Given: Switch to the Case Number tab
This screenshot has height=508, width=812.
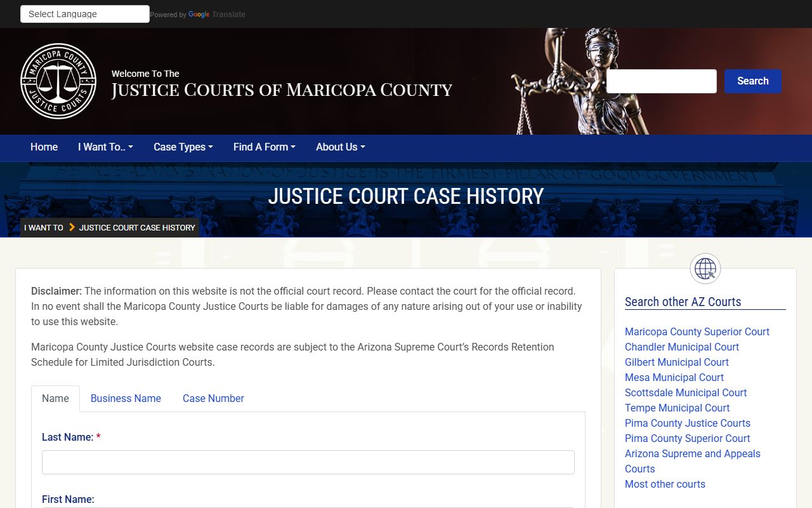Looking at the screenshot, I should tap(213, 398).
